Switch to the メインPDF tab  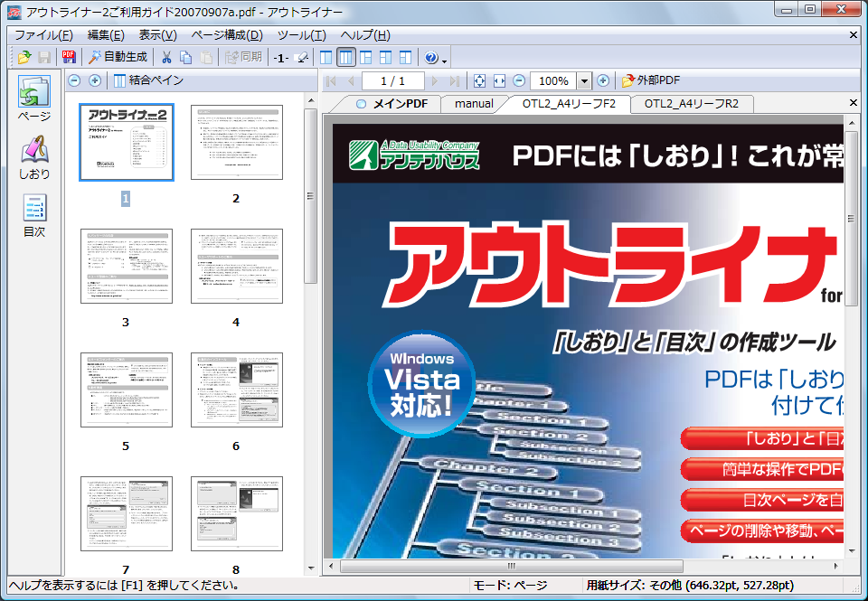(x=392, y=104)
